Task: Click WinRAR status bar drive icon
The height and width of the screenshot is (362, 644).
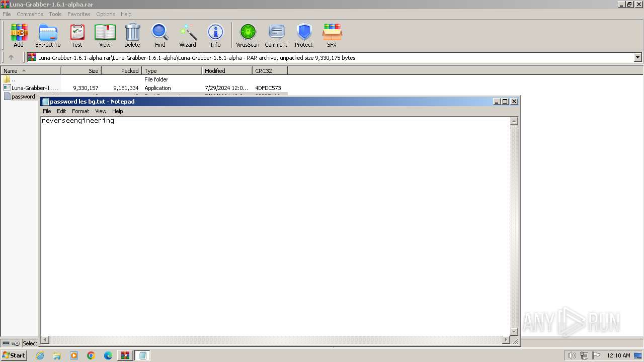Action: [6, 343]
